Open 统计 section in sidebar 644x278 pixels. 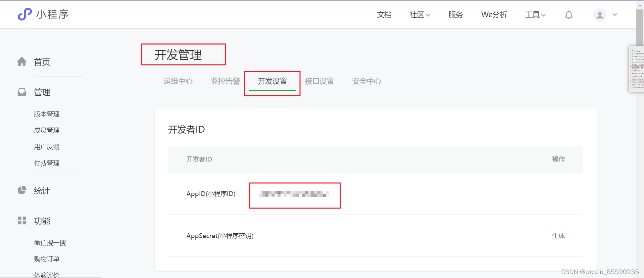coord(42,191)
